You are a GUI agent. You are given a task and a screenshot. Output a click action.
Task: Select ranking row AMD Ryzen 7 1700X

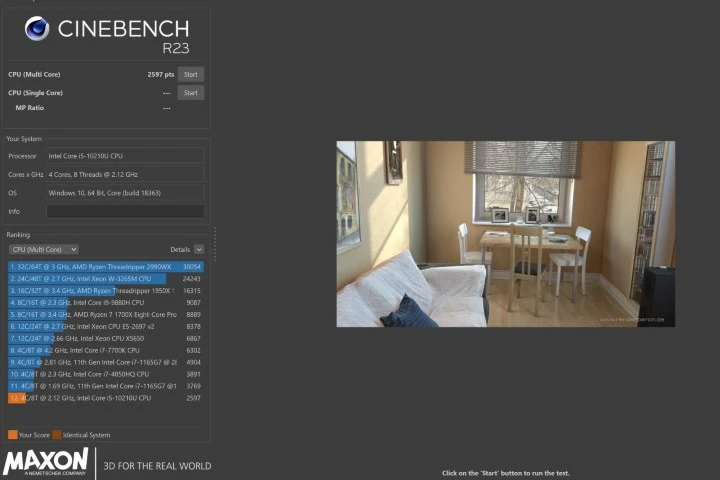click(x=106, y=315)
